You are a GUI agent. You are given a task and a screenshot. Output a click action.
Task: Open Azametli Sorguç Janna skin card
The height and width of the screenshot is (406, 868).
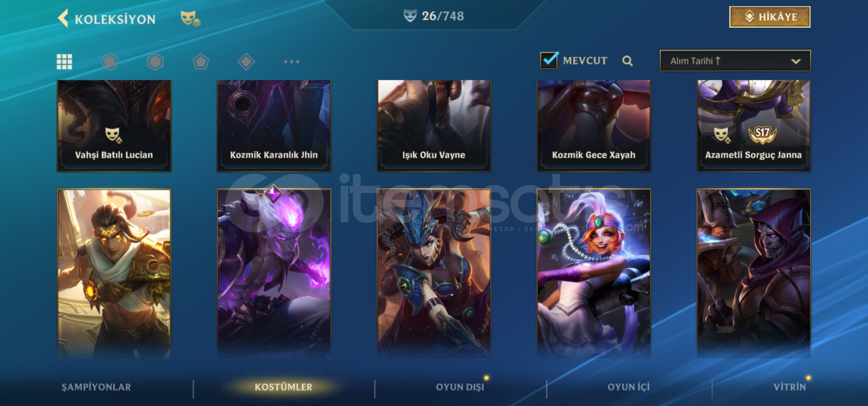[753, 126]
